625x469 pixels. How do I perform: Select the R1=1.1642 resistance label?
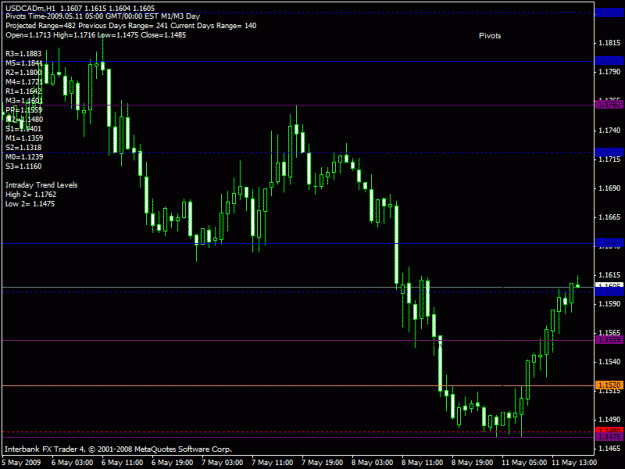point(24,91)
